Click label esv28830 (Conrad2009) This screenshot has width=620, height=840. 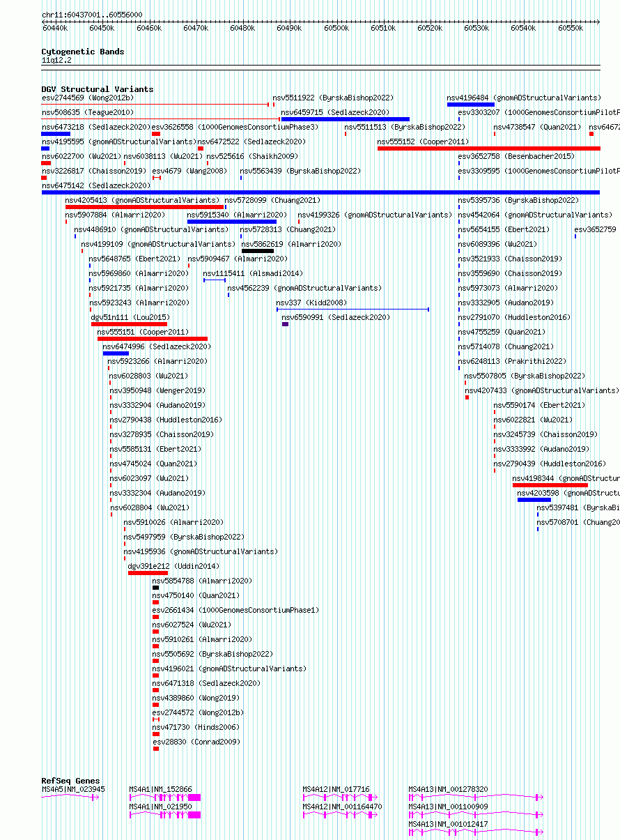pos(196,742)
